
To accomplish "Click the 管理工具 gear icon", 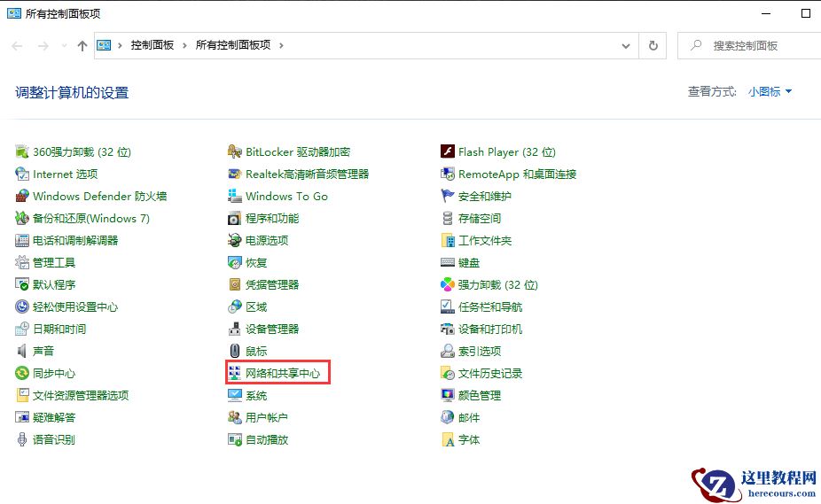I will point(22,262).
